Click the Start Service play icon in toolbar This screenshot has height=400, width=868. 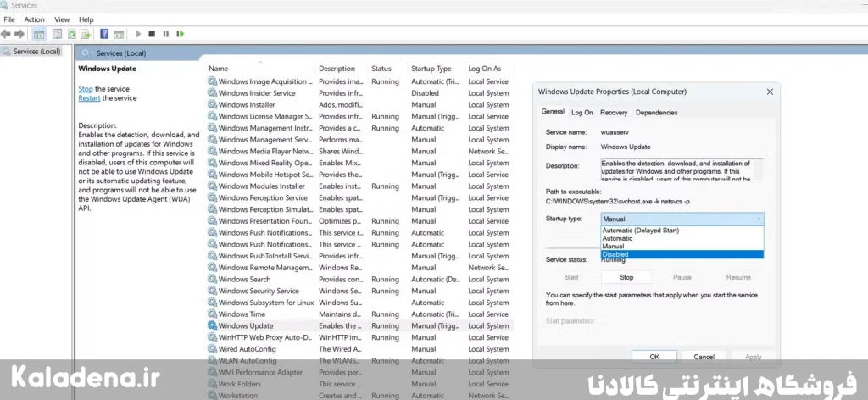tap(138, 34)
